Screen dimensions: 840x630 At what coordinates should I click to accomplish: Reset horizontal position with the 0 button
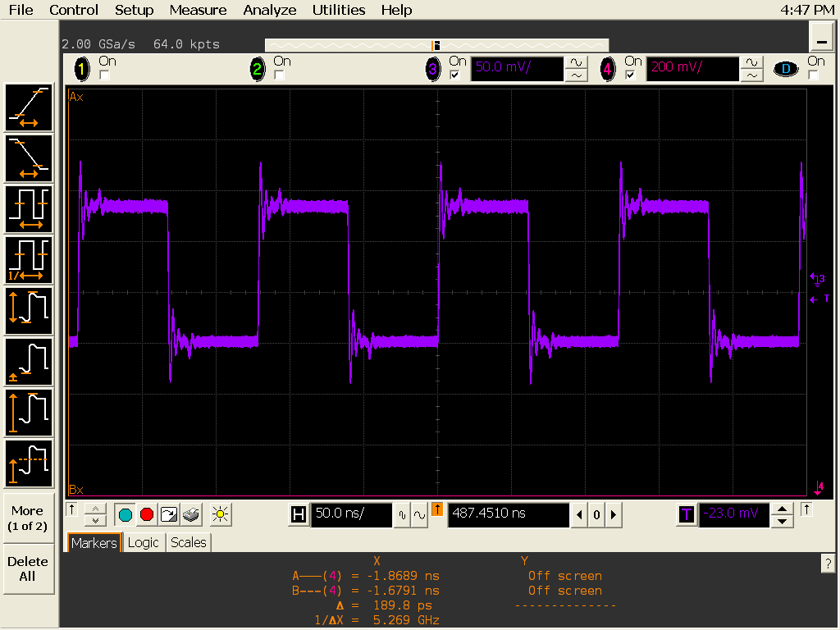coord(596,515)
